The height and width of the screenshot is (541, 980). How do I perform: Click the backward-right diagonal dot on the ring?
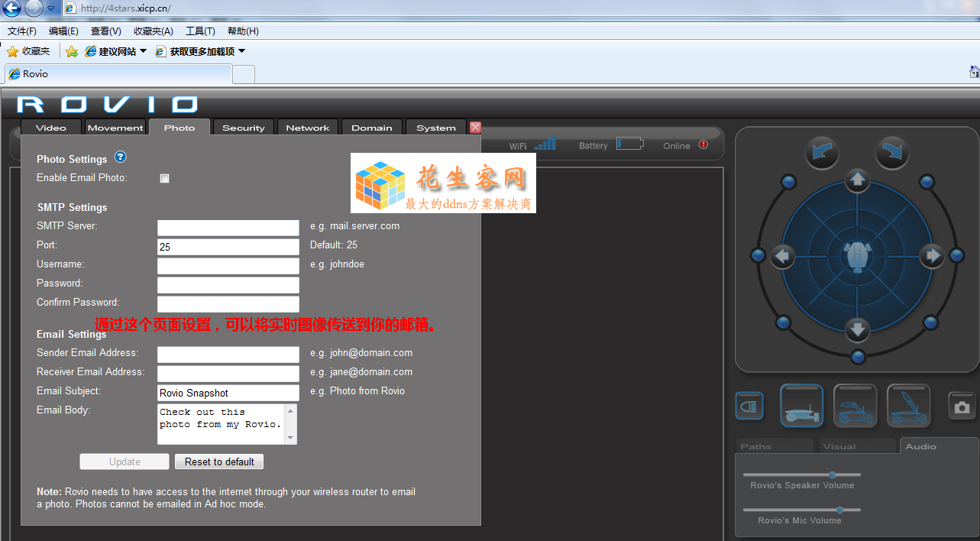(930, 322)
